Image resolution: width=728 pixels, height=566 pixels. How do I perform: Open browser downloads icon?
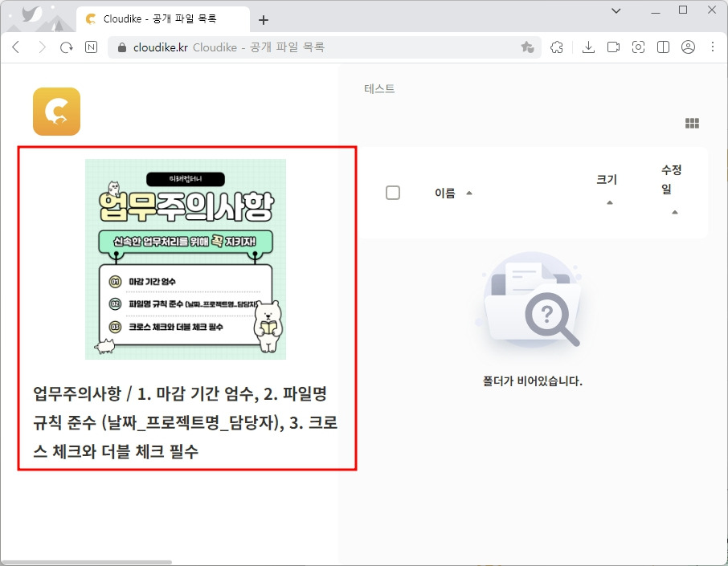pyautogui.click(x=588, y=47)
